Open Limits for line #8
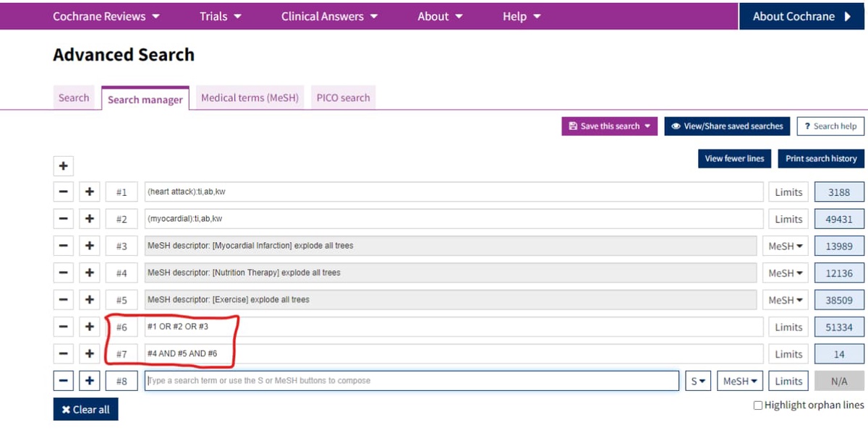 [x=788, y=381]
